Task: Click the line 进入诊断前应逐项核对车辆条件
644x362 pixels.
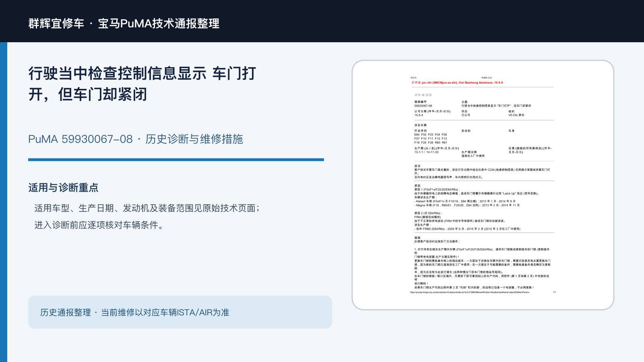Action: pyautogui.click(x=99, y=225)
